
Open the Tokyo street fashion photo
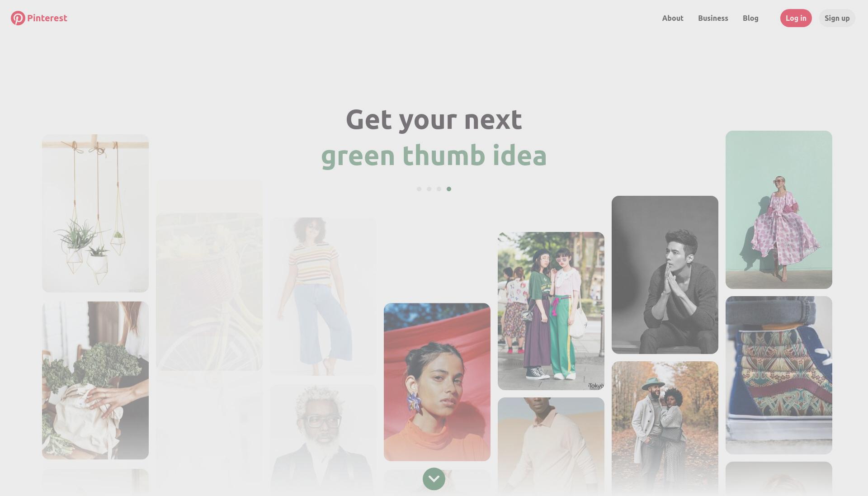tap(551, 311)
